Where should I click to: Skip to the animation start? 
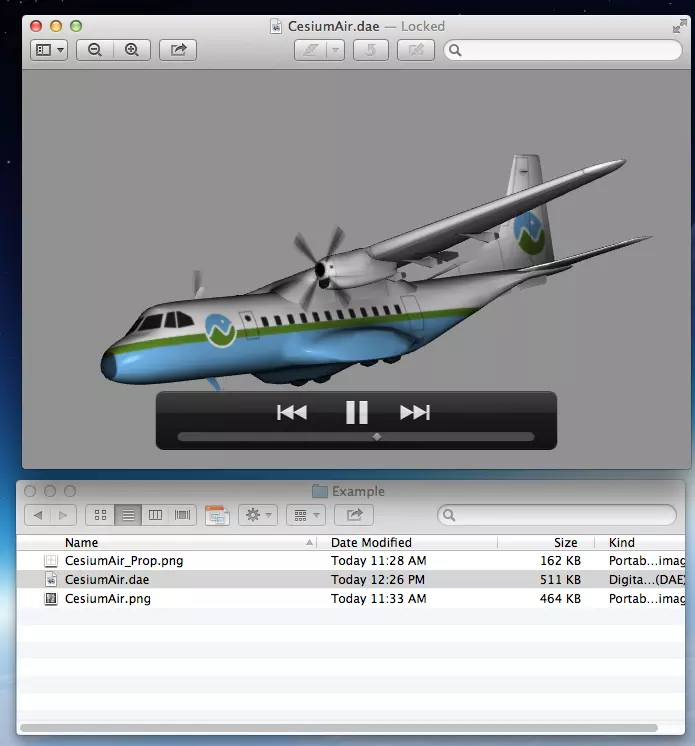pos(292,412)
